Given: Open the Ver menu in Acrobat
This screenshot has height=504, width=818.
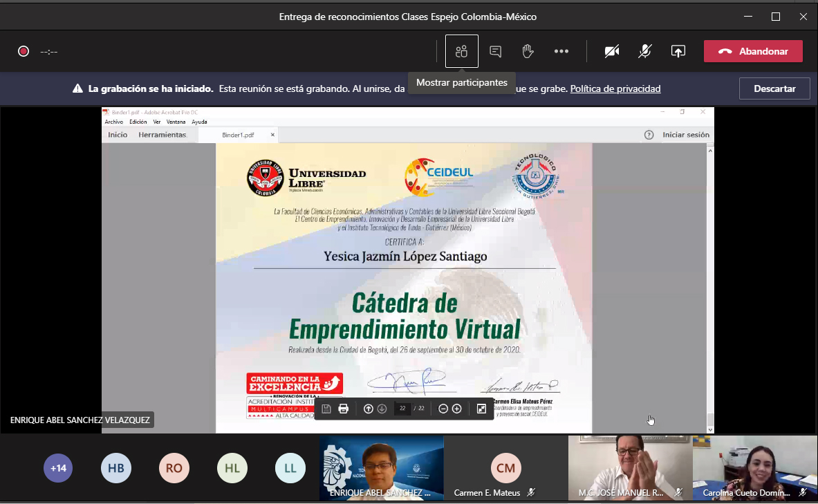Looking at the screenshot, I should (156, 122).
